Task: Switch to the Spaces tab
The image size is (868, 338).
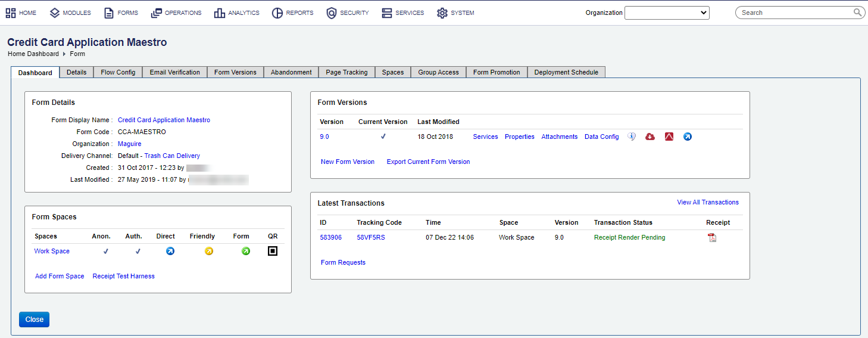Action: [x=393, y=72]
